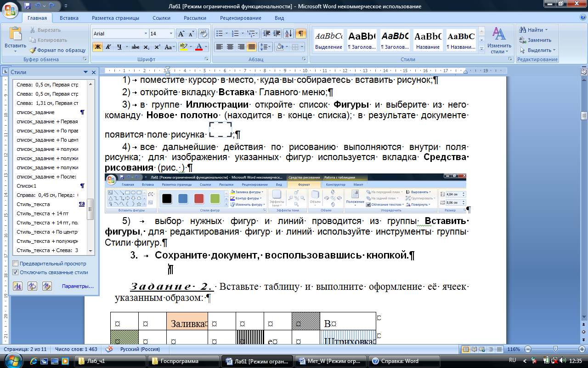Open the Ссылки tab
The height and width of the screenshot is (368, 588).
pyautogui.click(x=162, y=18)
